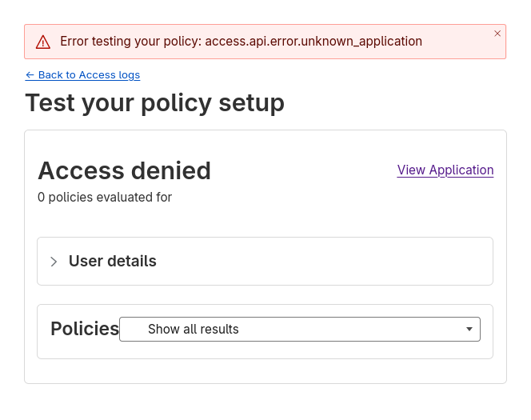
Task: Click the word "logs" in the back link
Action: 129,75
